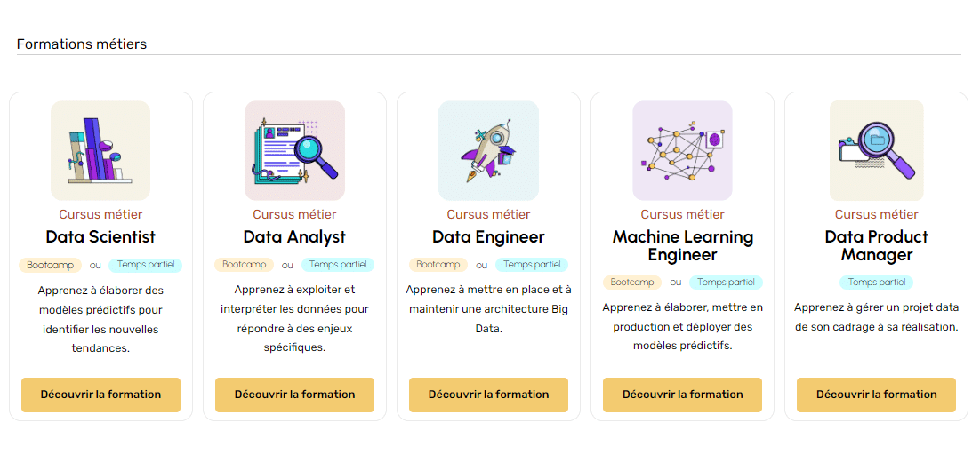Open the Data Scientist title link

tap(100, 237)
